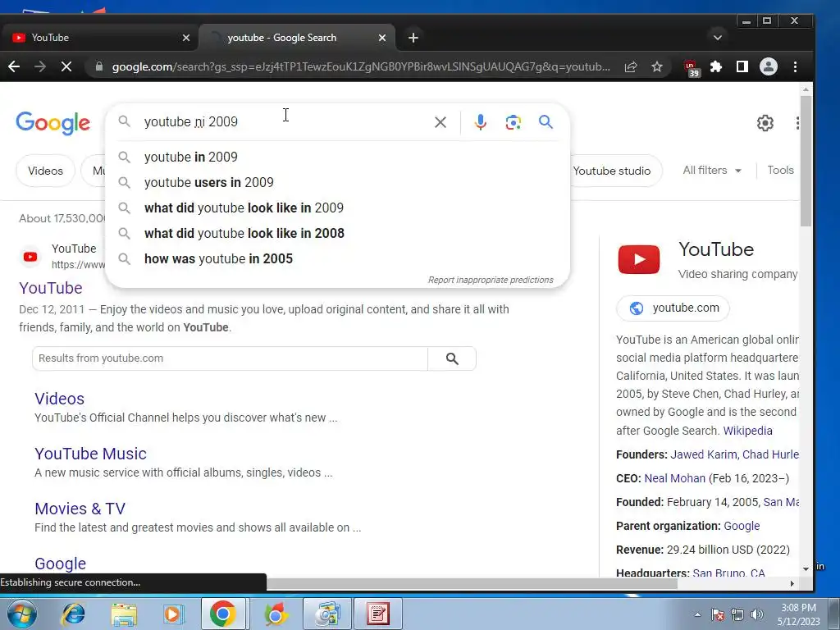Open the YouTube Music sitelink

tap(90, 454)
